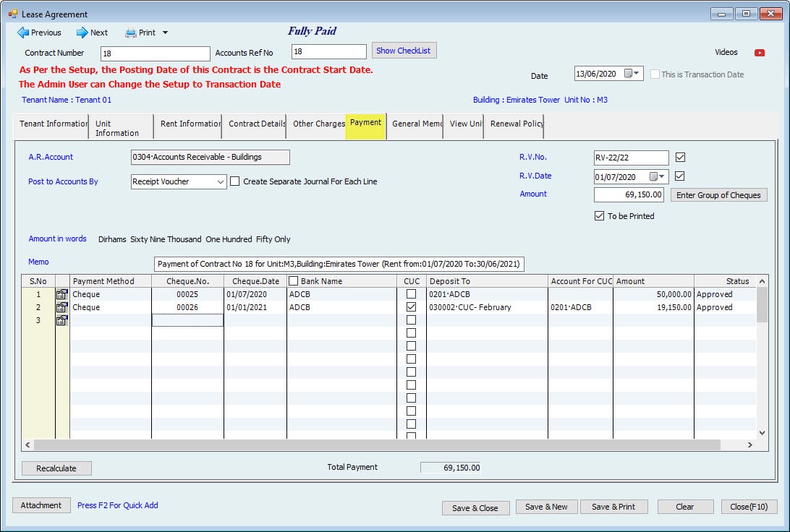790x532 pixels.
Task: Click the 19,150.00 amount cell
Action: 653,307
